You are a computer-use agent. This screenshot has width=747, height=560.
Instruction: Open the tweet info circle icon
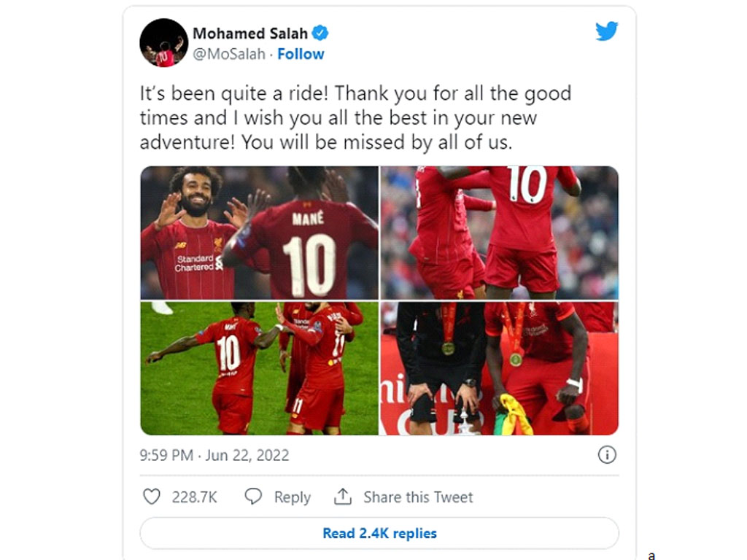tap(606, 455)
